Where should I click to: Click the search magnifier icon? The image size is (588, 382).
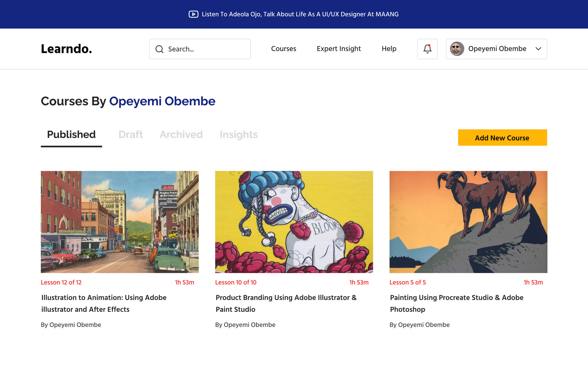pyautogui.click(x=159, y=49)
